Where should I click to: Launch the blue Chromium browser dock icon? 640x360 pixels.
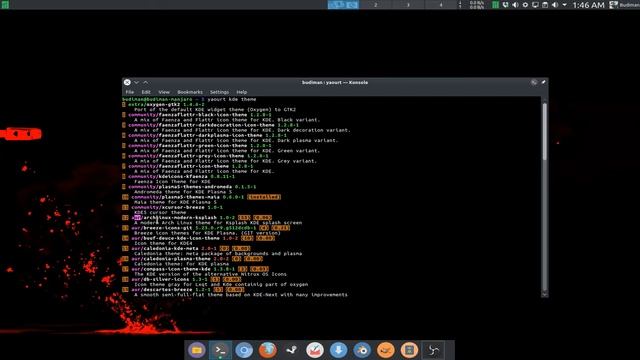(x=244, y=350)
